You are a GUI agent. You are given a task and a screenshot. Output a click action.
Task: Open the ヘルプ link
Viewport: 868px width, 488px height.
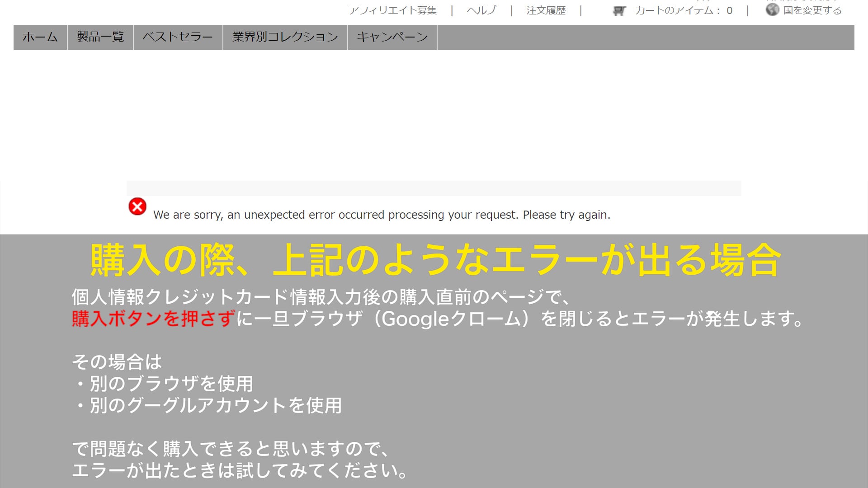481,10
